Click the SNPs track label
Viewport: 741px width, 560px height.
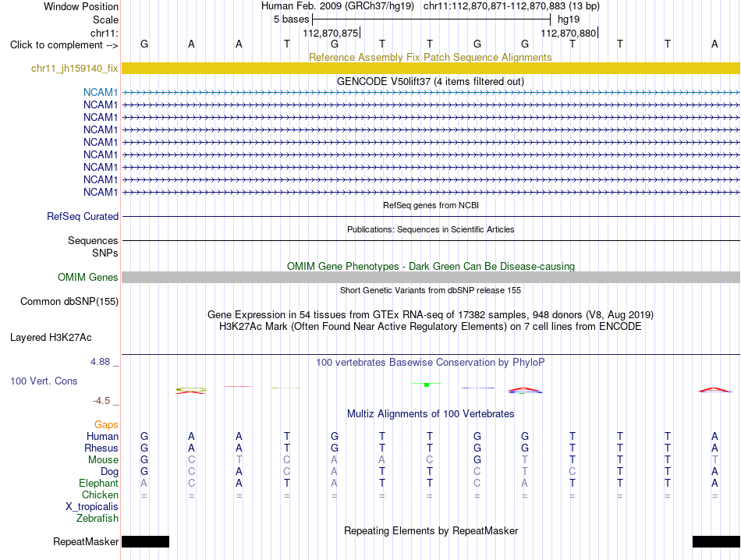click(x=105, y=253)
